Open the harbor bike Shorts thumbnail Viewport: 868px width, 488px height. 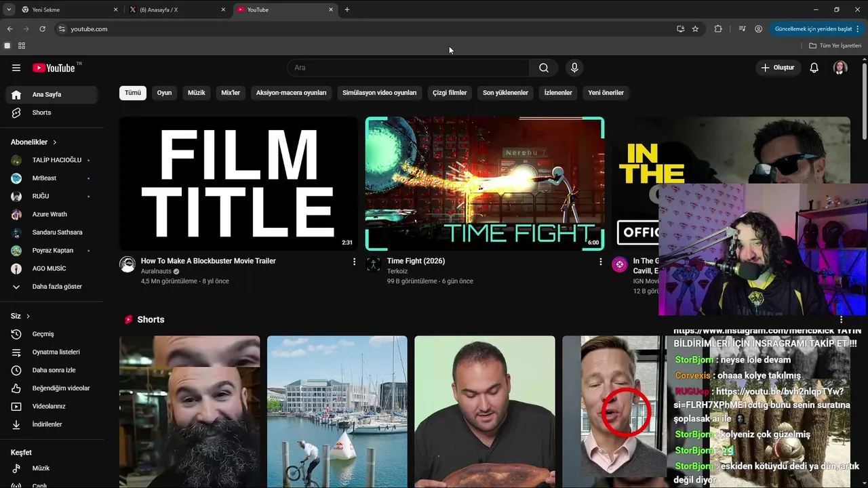[337, 412]
